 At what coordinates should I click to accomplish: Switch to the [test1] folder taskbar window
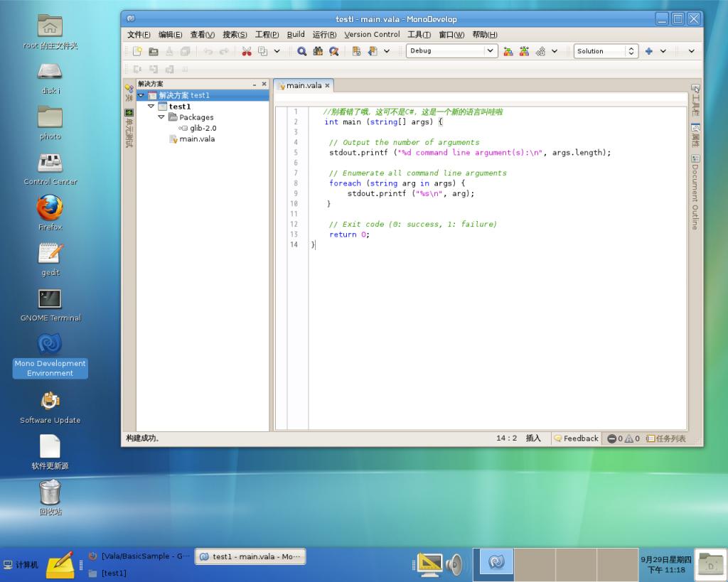(108, 573)
